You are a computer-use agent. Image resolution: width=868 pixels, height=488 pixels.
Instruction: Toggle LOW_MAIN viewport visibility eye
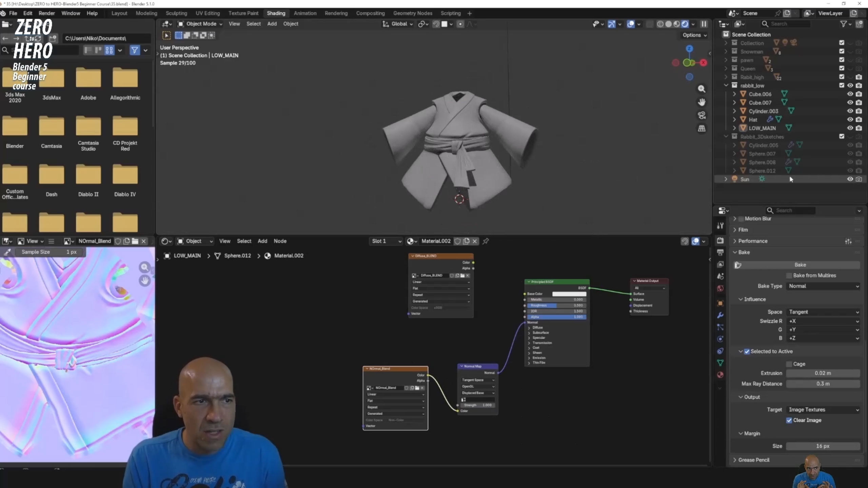coord(850,128)
